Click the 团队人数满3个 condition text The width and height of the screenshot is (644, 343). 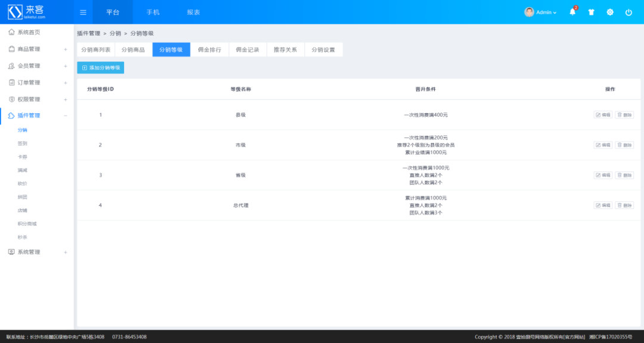click(x=426, y=213)
